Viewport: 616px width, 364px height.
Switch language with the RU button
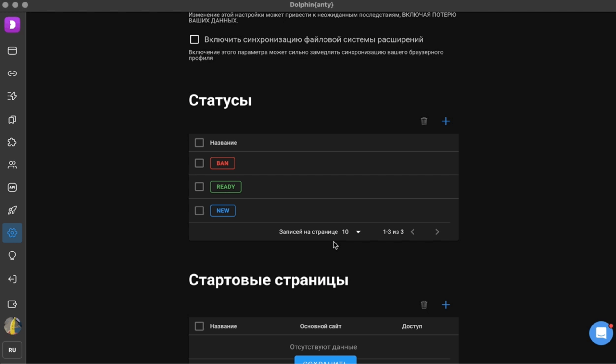point(12,350)
